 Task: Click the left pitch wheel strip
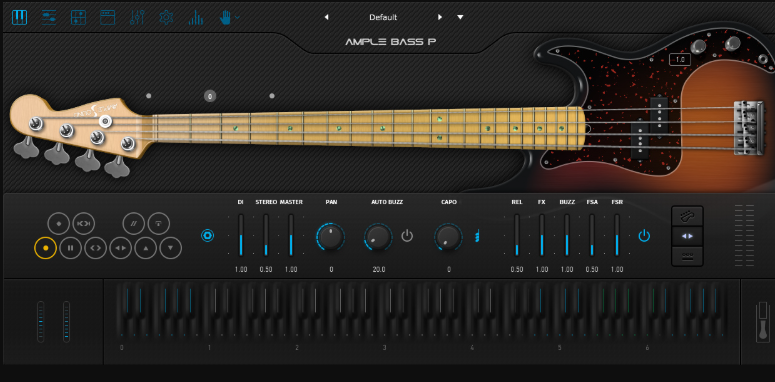click(x=41, y=322)
